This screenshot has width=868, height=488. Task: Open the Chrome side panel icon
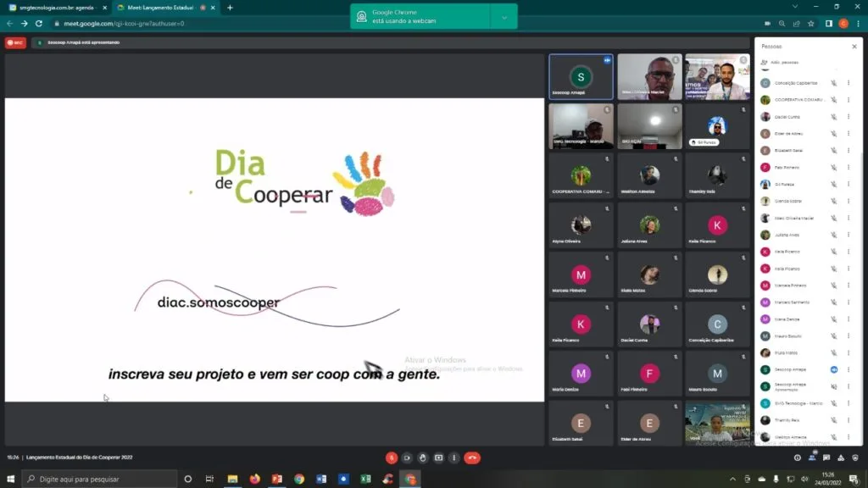829,24
